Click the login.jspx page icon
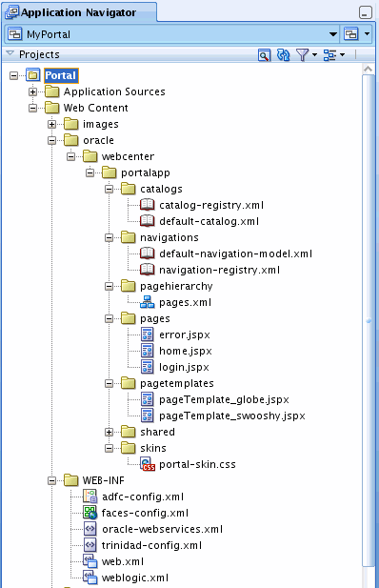 coord(147,367)
